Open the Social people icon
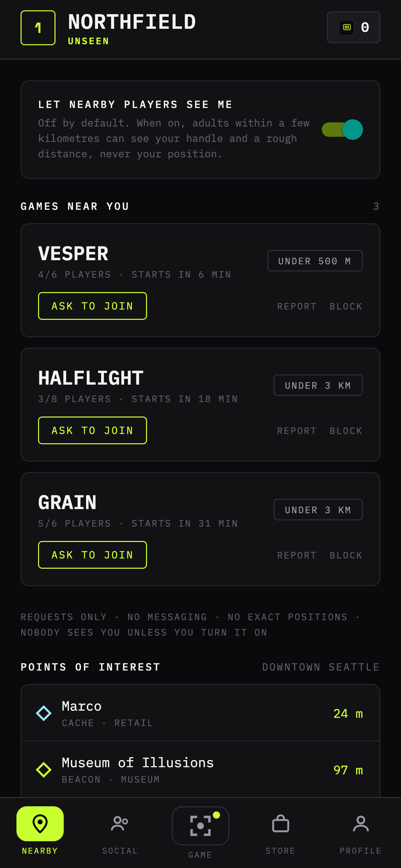 (120, 823)
